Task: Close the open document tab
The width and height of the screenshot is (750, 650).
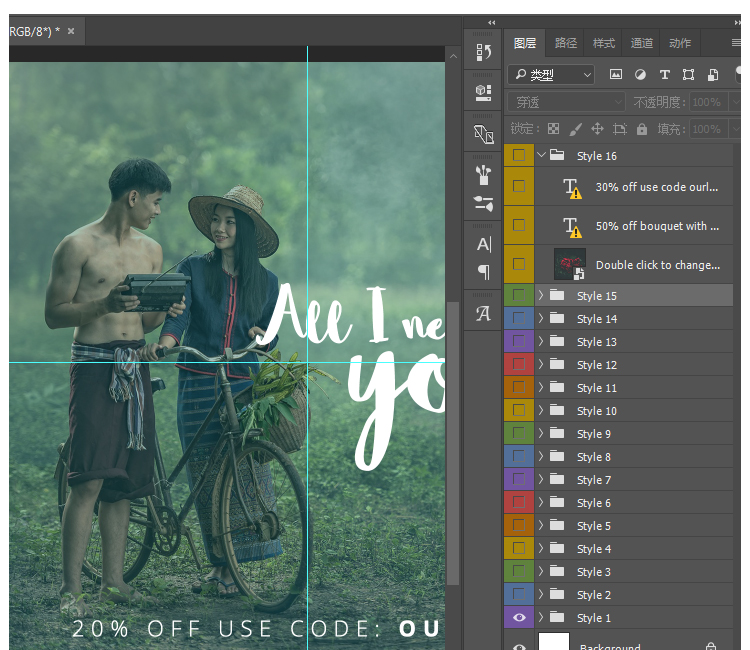Action: (x=71, y=31)
